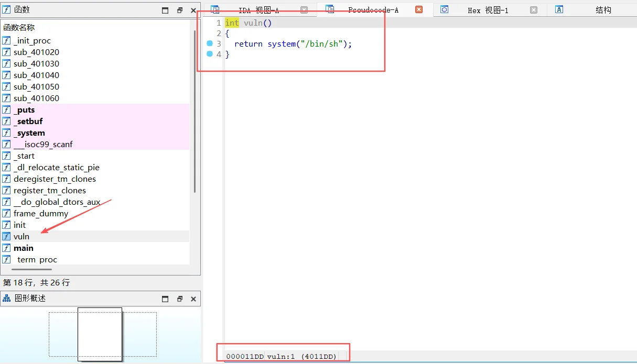Click the icon beside sub_401020
637x364 pixels.
pos(6,52)
